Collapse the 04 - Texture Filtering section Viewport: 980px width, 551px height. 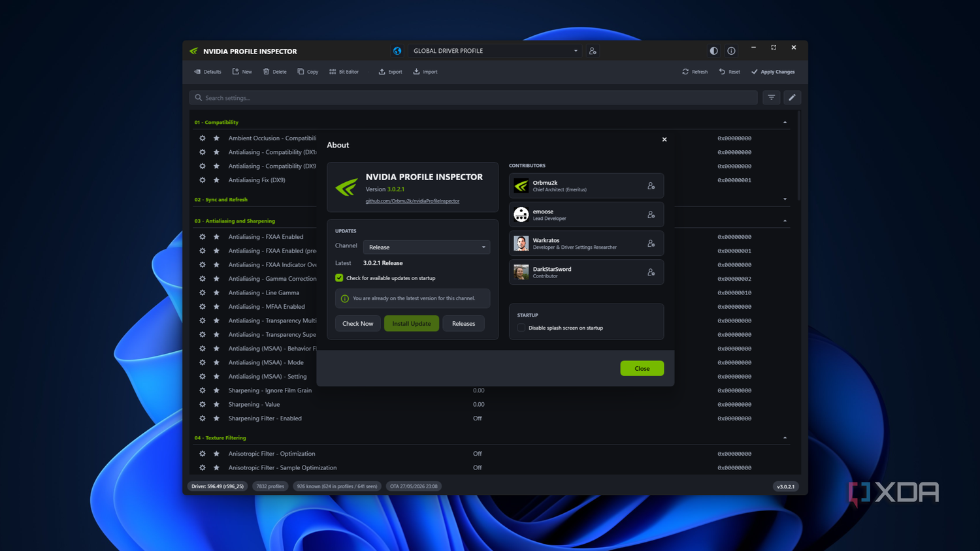tap(785, 437)
